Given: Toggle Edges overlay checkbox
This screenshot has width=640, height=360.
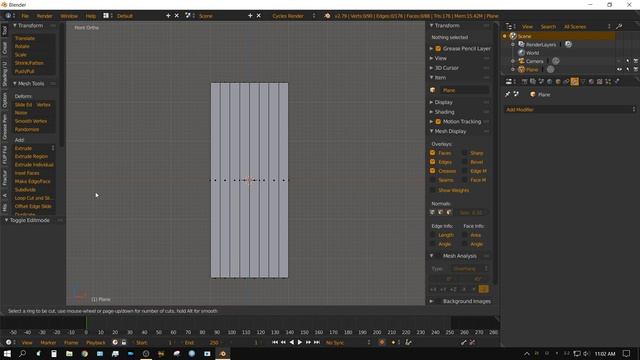Looking at the screenshot, I should (433, 162).
